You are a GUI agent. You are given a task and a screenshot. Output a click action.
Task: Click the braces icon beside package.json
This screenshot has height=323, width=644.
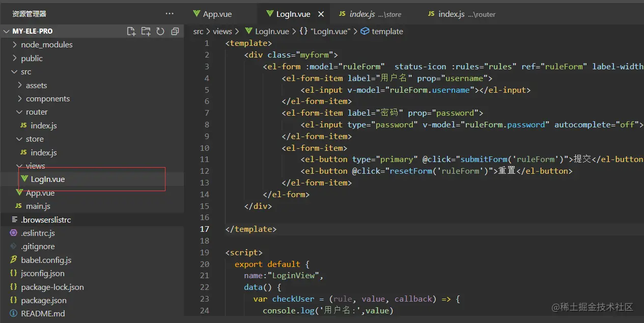14,301
